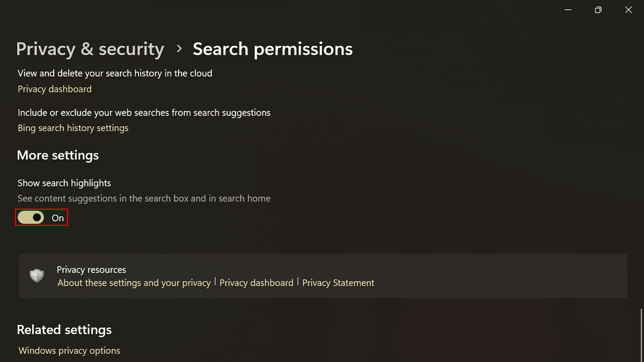
Task: Click the "Show search highlights" label text
Action: [64, 183]
